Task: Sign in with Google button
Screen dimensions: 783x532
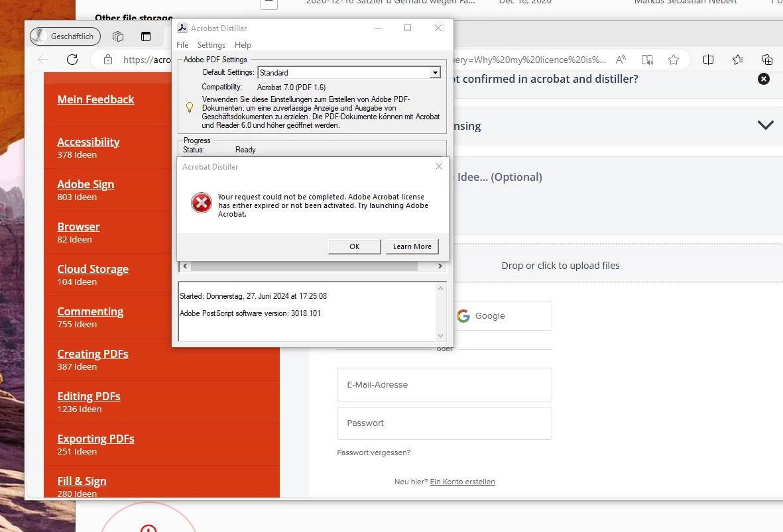Action: (x=503, y=315)
